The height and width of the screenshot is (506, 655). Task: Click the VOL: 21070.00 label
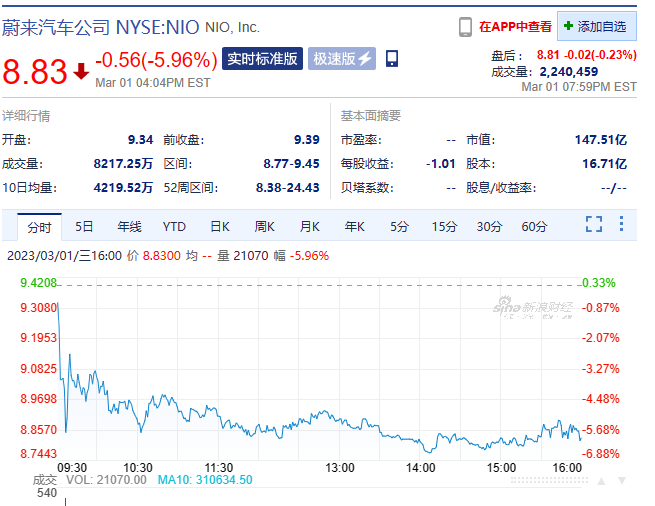(106, 480)
